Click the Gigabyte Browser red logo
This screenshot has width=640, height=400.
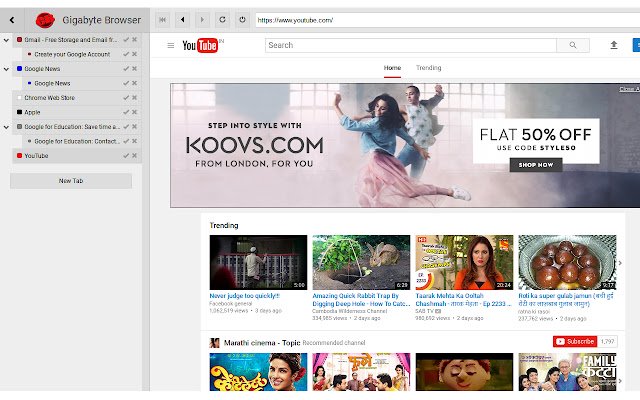(45, 20)
